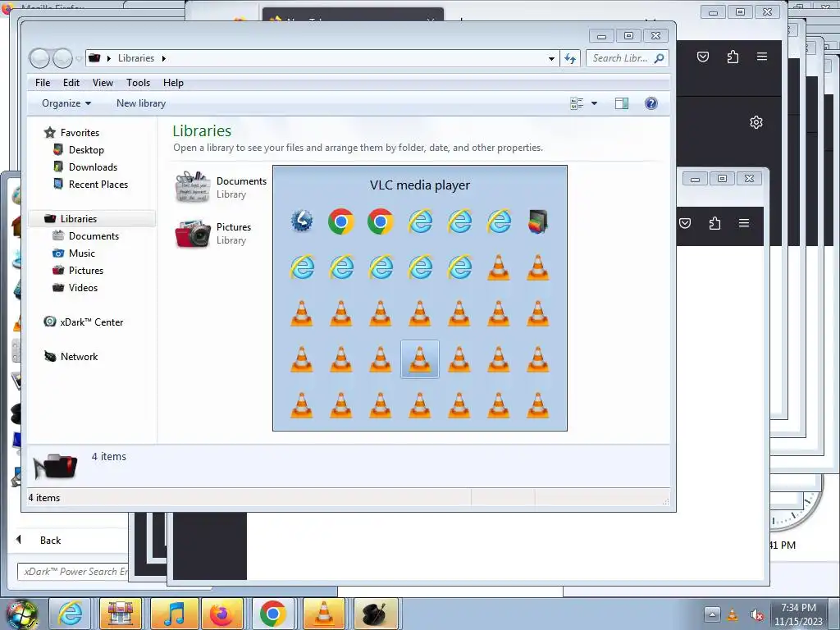Click Pocket icon in lower Firefox window
The width and height of the screenshot is (840, 630).
[x=685, y=223]
